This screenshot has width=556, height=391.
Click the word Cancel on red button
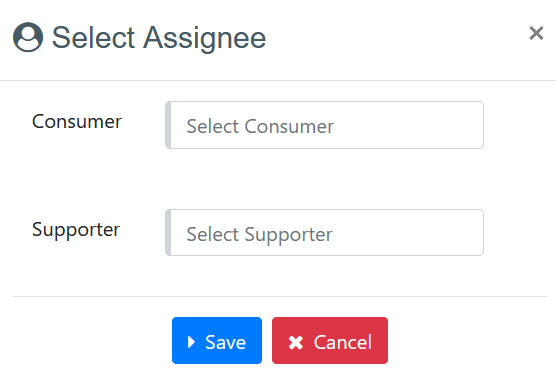pyautogui.click(x=343, y=342)
